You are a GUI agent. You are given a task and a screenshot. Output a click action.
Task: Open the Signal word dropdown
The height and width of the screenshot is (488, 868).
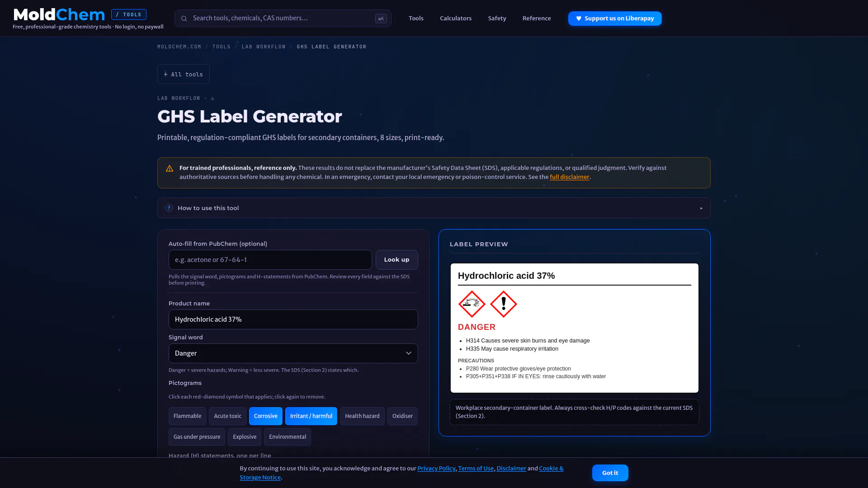tap(293, 353)
